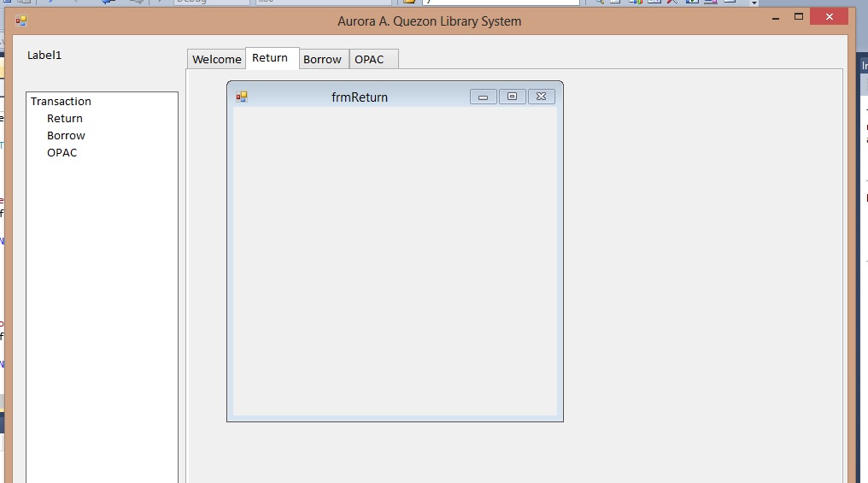The height and width of the screenshot is (483, 868).
Task: Select OPAC under Transaction tree
Action: [62, 153]
